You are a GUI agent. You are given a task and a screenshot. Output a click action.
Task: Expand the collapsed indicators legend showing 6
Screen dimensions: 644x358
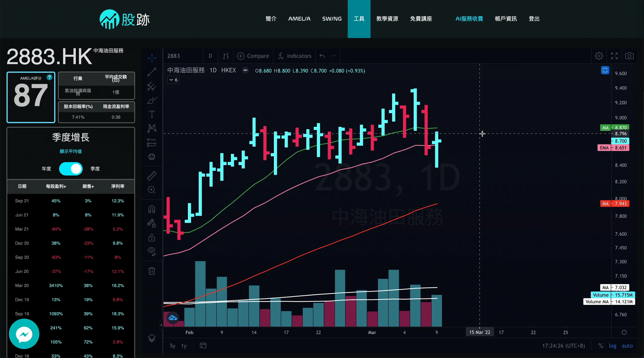click(173, 80)
